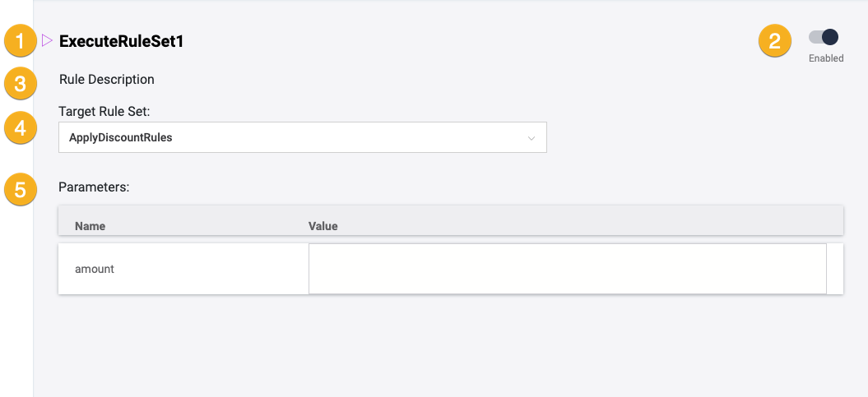Click the orange number 5 badge

tap(21, 189)
